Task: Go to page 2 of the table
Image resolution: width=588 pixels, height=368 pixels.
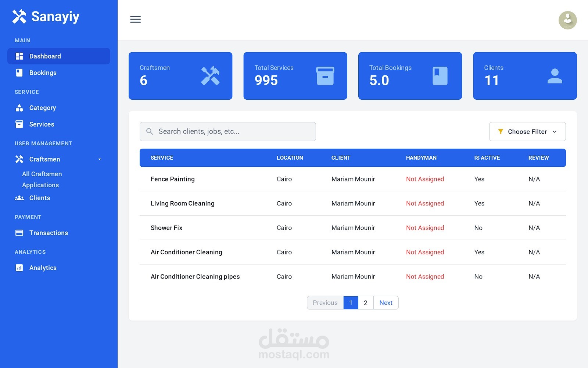Action: pos(365,302)
